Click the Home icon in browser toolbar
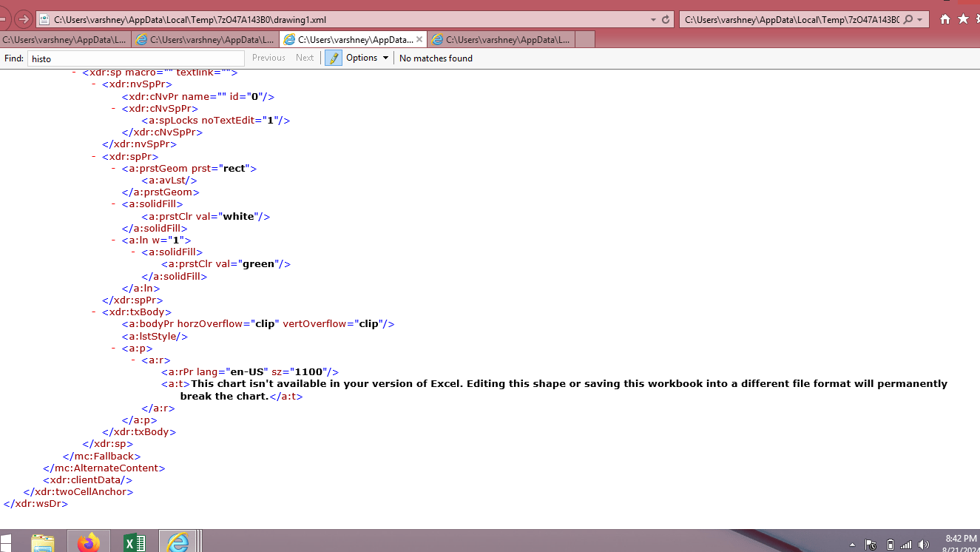The width and height of the screenshot is (980, 552). [944, 19]
